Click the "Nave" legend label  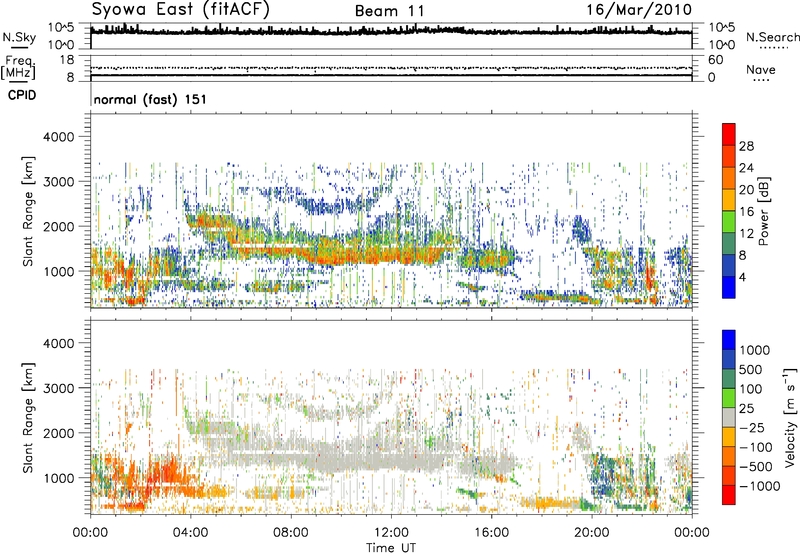click(761, 69)
